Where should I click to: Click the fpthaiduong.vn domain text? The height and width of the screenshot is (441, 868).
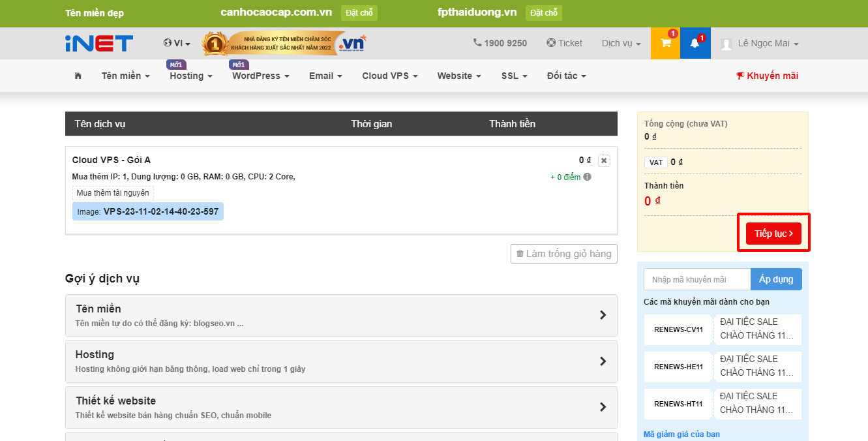coord(477,12)
